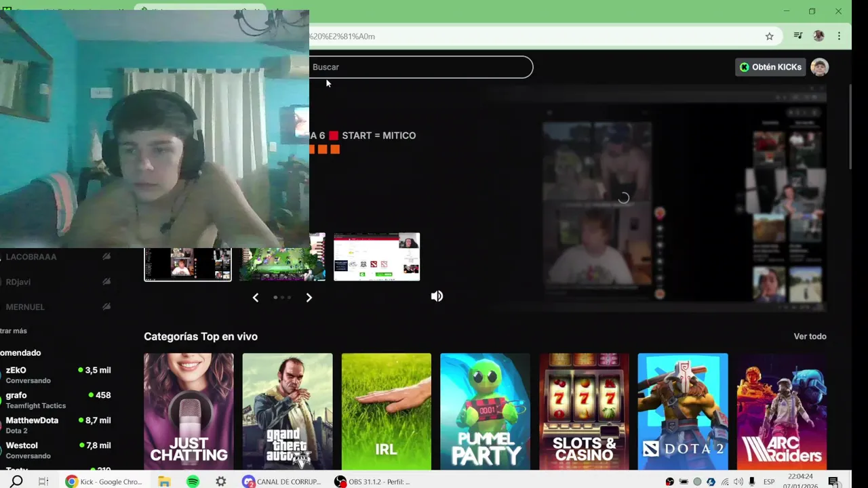Open Kick user avatar menu

point(820,67)
